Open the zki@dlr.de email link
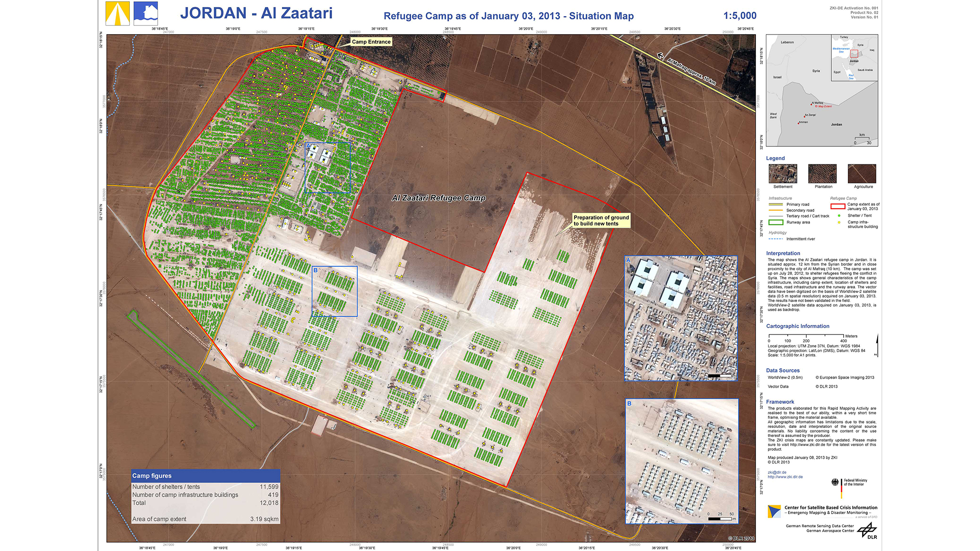Viewport: 980px width, 551px height. [x=777, y=472]
